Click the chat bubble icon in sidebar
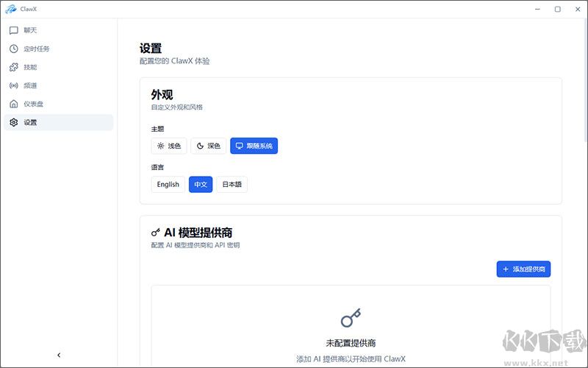Screen dimensions: 588x368 [14, 30]
